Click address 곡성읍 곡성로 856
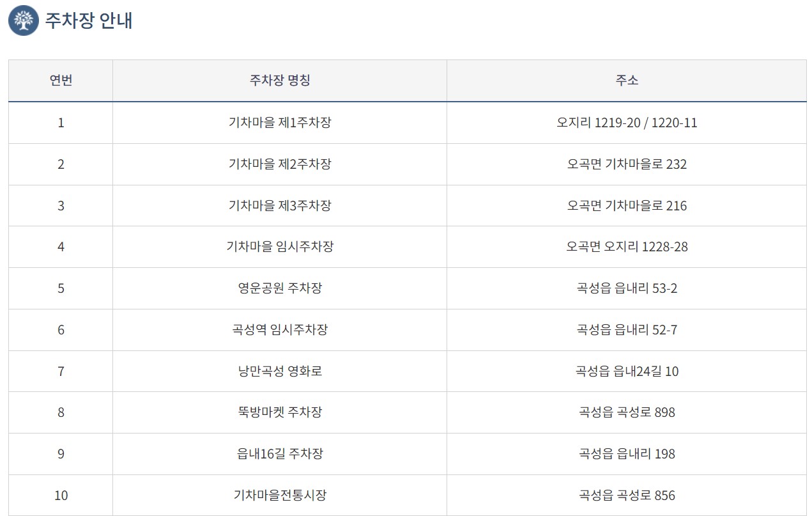Image resolution: width=812 pixels, height=516 pixels. (627, 496)
